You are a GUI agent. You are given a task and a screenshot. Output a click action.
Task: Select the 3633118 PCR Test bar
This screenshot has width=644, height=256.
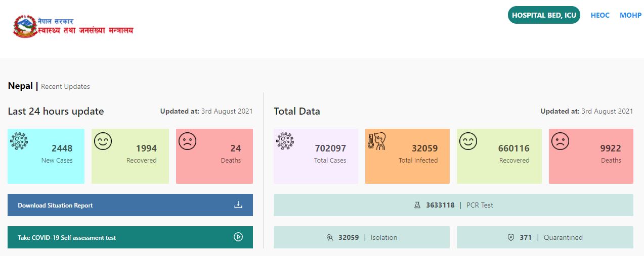[x=453, y=206]
